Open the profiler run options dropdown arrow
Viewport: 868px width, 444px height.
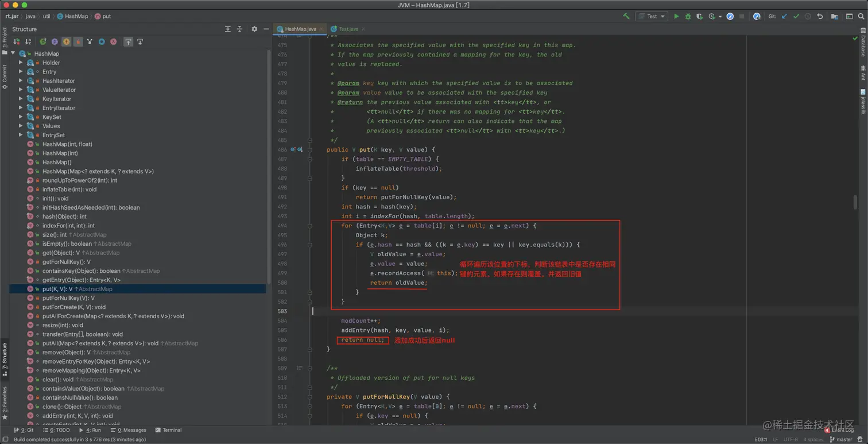click(x=720, y=17)
